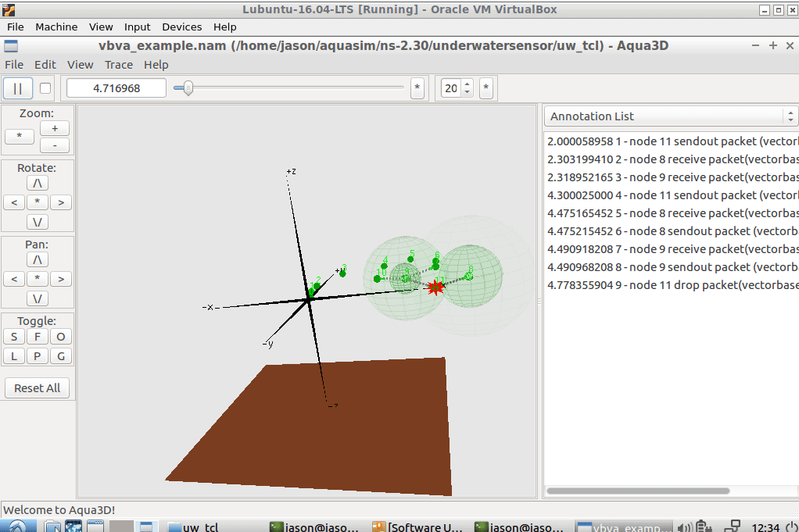Select annotation 1 node 11 sendout packet at 2.000058958

(672, 141)
